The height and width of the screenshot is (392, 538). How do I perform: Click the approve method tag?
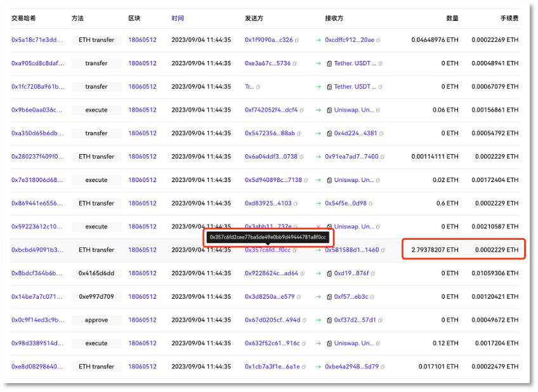96,320
